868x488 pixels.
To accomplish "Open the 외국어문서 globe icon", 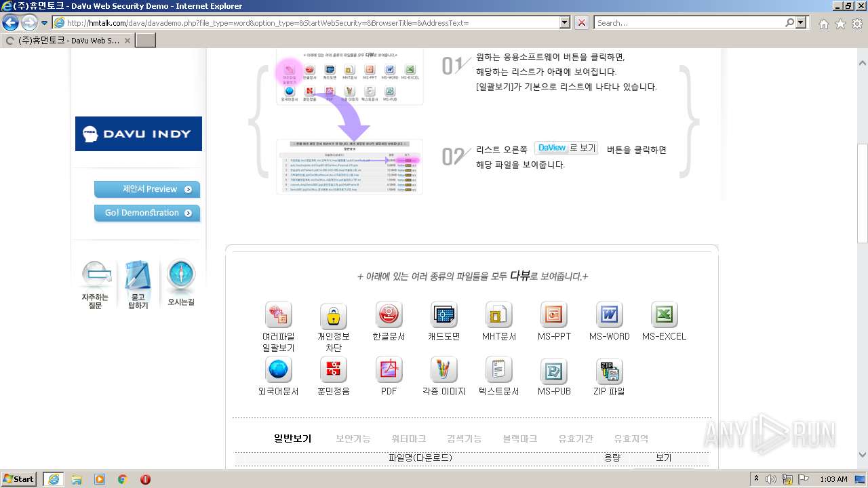I will click(x=278, y=370).
